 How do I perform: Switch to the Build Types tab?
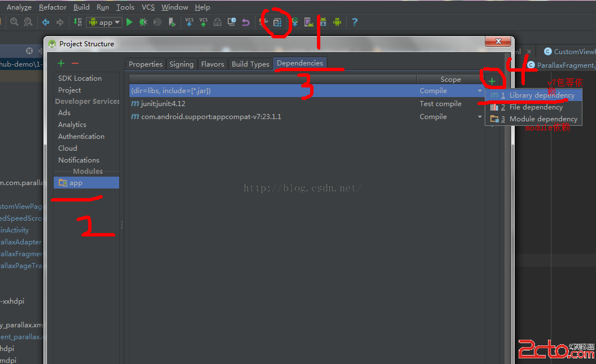250,64
